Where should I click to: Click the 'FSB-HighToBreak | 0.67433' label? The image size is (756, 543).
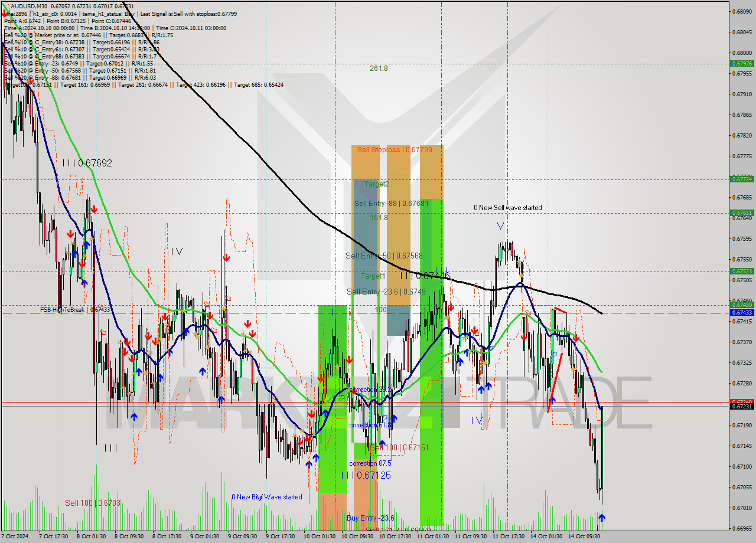[x=75, y=309]
